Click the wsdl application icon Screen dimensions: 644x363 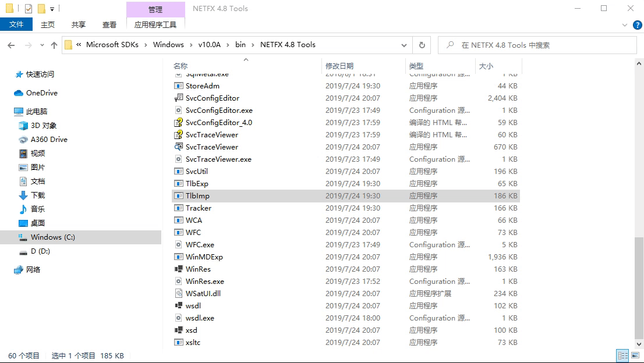[x=179, y=305]
